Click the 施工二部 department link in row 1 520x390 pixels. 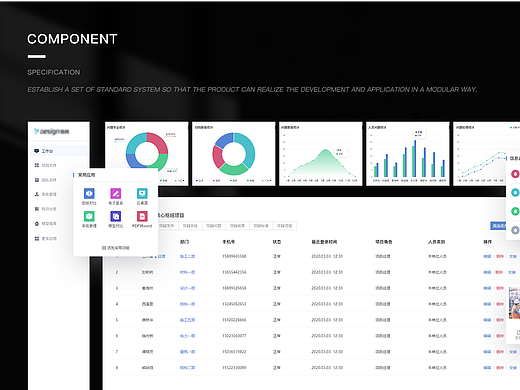pyautogui.click(x=187, y=256)
